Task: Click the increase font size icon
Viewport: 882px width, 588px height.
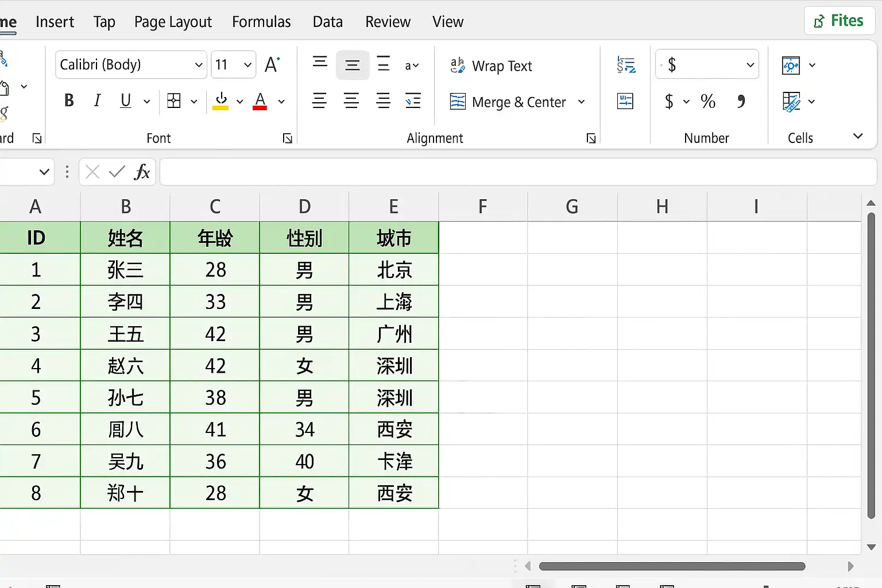Action: click(x=272, y=64)
